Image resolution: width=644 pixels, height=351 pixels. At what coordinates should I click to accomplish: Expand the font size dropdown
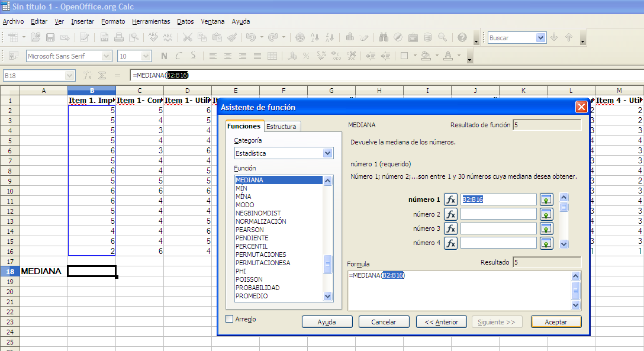146,56
